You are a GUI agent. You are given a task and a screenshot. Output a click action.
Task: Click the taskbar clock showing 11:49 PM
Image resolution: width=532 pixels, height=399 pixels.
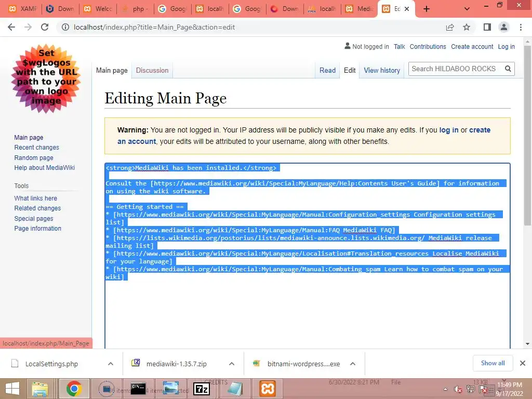tap(510, 389)
